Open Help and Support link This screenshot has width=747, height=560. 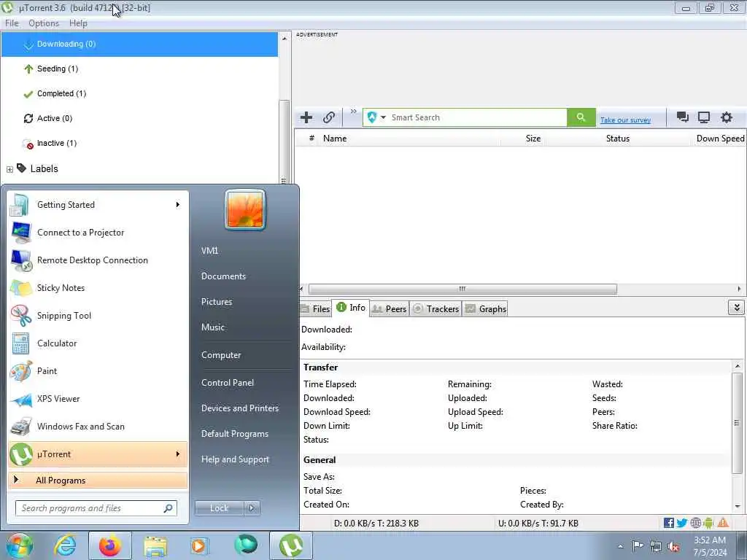pos(235,459)
